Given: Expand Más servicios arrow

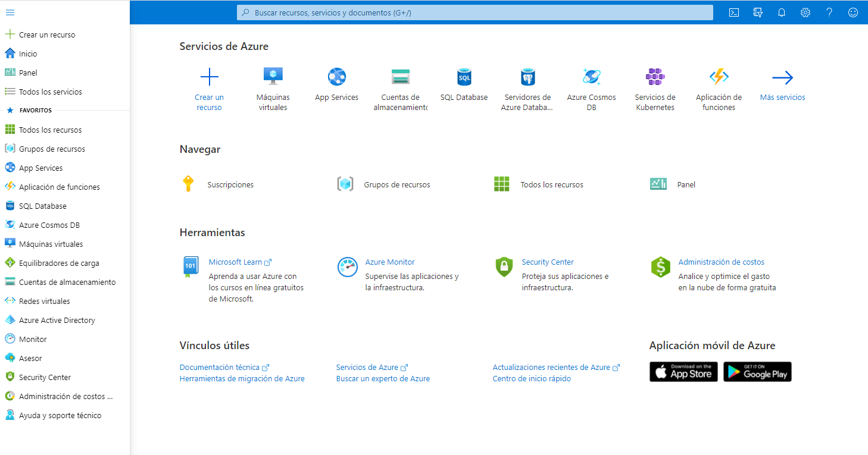Looking at the screenshot, I should coord(782,78).
